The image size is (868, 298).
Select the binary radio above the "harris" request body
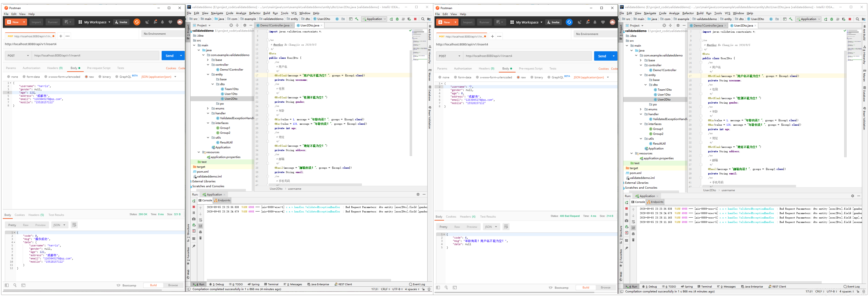[x=100, y=77]
